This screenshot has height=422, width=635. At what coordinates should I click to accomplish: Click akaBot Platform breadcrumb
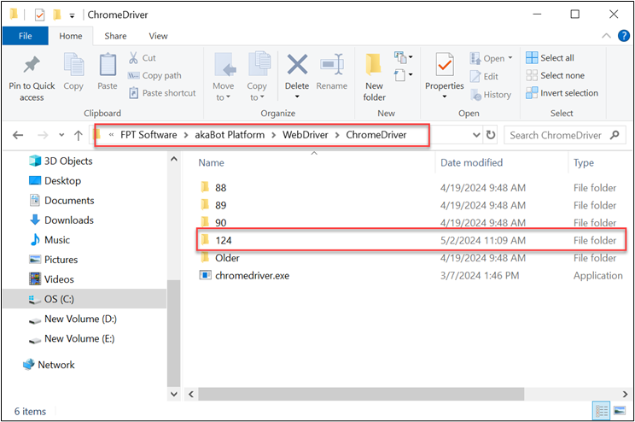pos(230,135)
